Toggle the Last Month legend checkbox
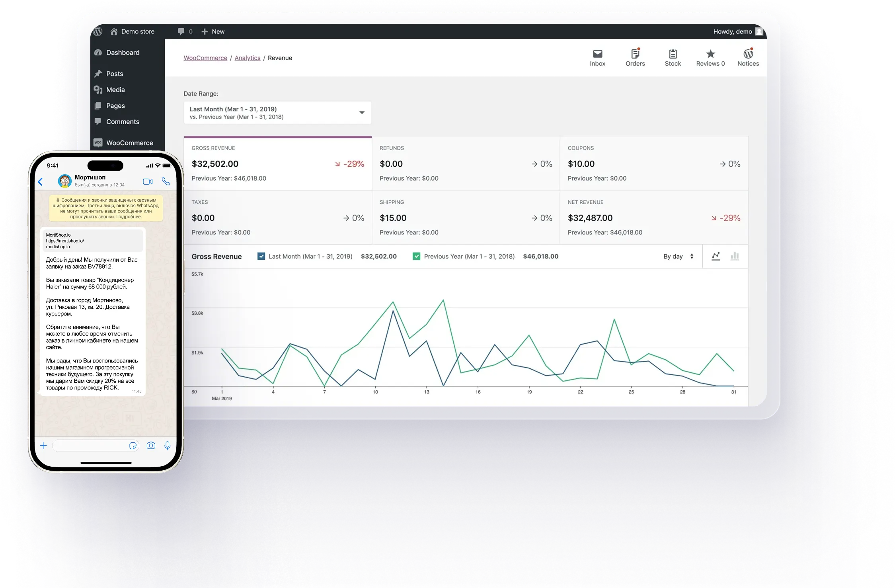Viewport: 895px width, 588px height. pyautogui.click(x=261, y=256)
